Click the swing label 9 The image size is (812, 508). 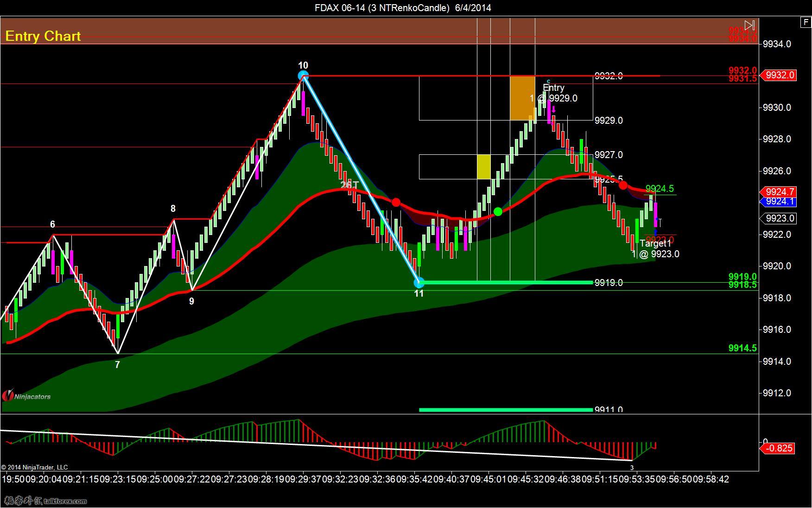tap(191, 301)
